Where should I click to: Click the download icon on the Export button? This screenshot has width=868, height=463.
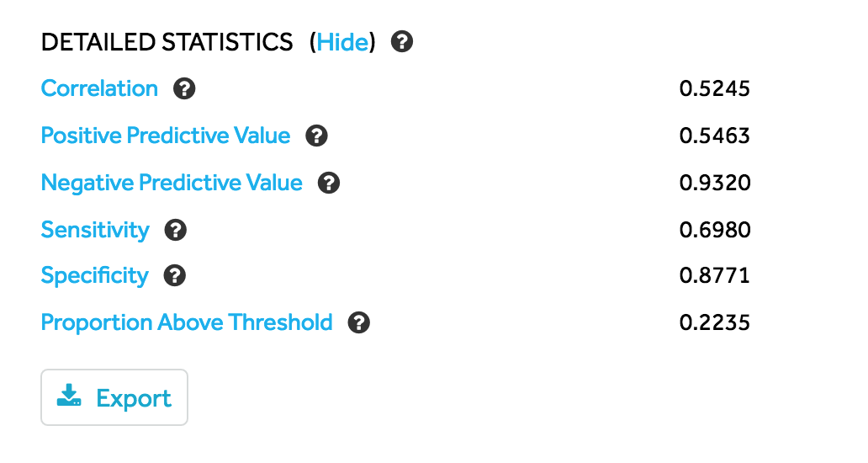click(69, 396)
